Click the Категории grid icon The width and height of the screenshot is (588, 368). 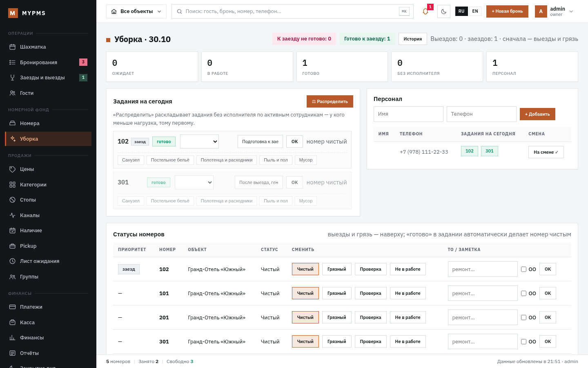click(x=12, y=184)
